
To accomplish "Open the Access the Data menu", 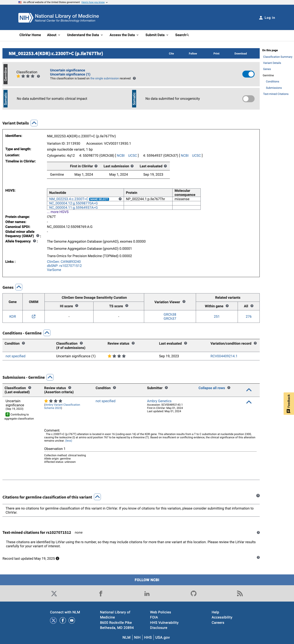I will 124,35.
